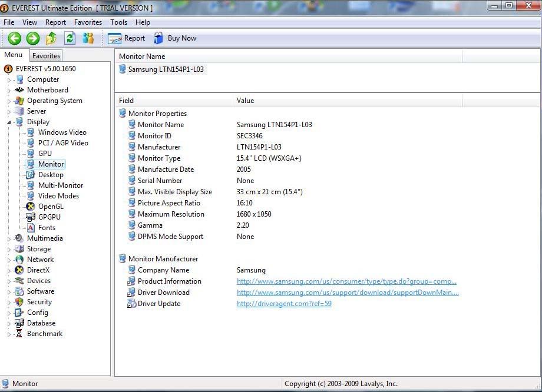Viewport: 542px width, 392px height.
Task: Click the Report toolbar button
Action: click(127, 38)
